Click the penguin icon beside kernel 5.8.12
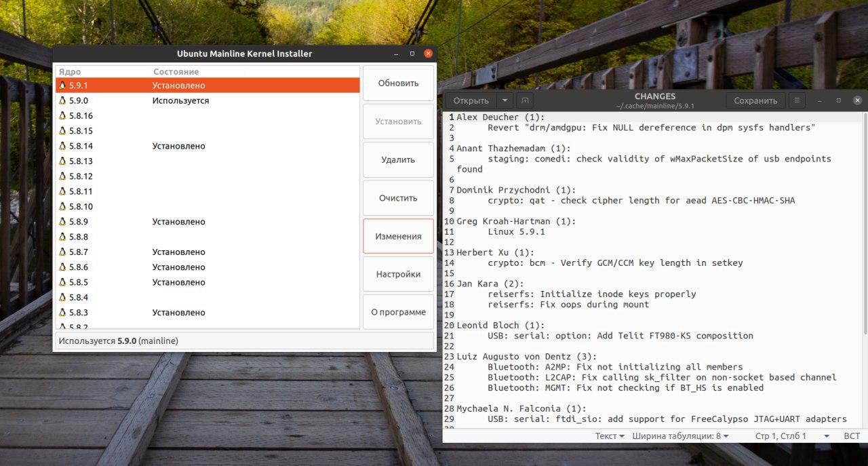The image size is (868, 466). 62,176
